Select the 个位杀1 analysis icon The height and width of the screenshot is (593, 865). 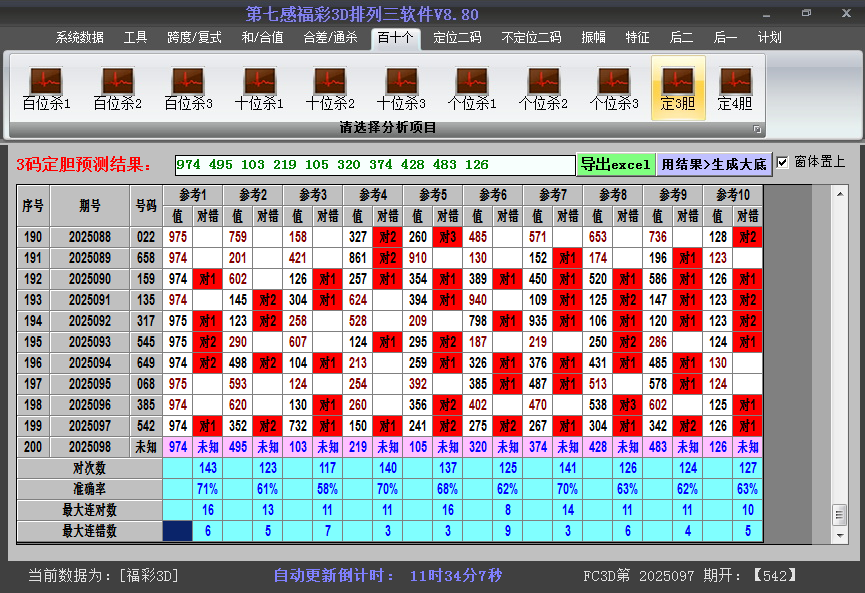tap(472, 88)
